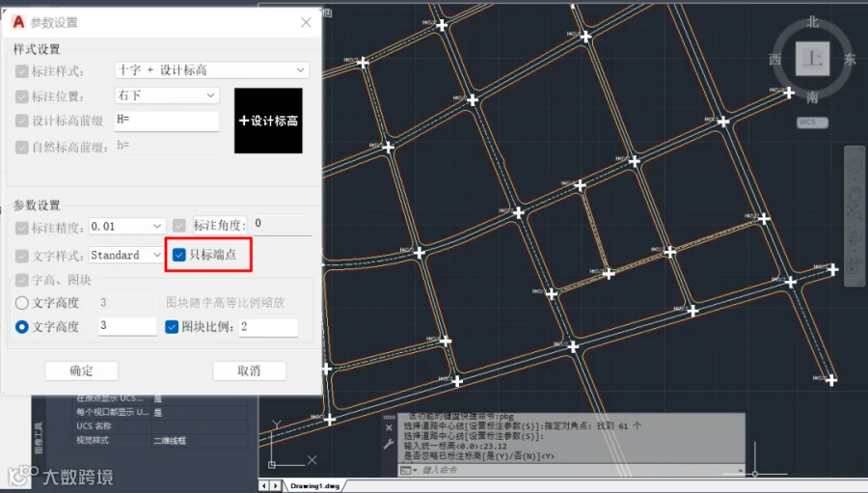This screenshot has width=868, height=493.
Task: Toggle the checkbox before 标注角度
Action: pyautogui.click(x=178, y=226)
